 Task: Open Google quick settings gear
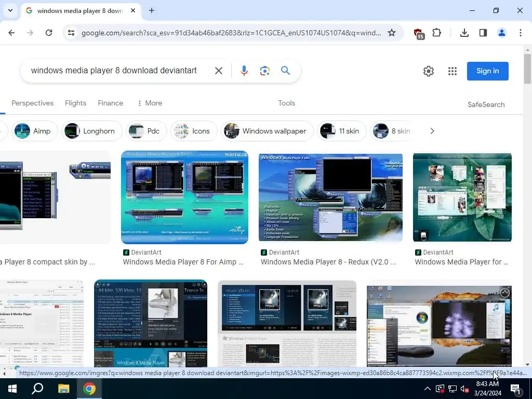429,71
